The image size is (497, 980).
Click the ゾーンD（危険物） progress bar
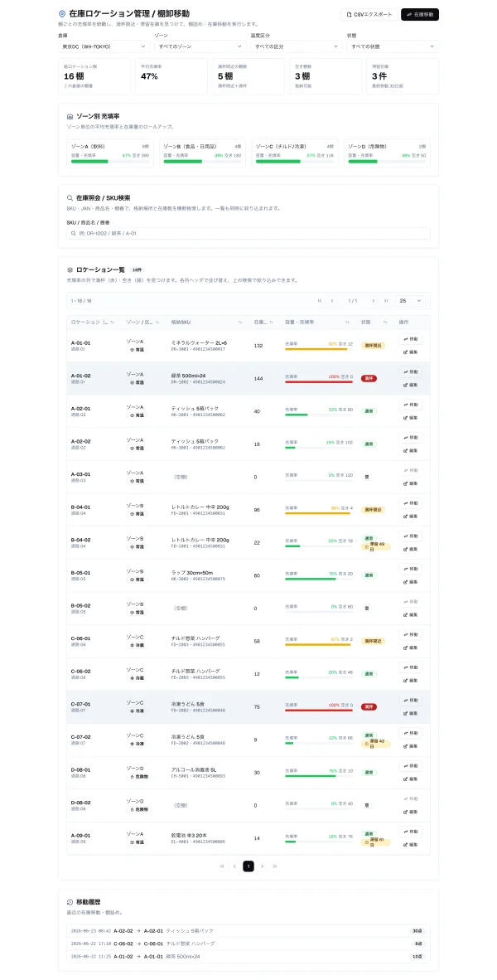tap(387, 161)
